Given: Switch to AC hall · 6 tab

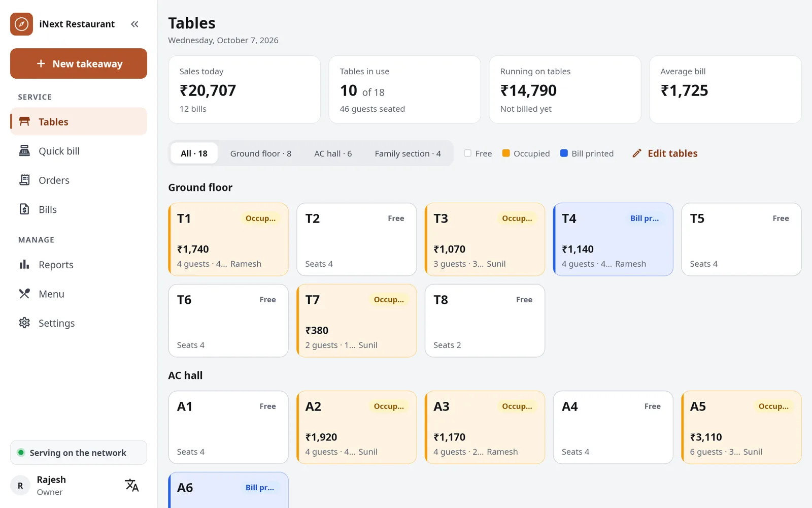Looking at the screenshot, I should click(333, 153).
